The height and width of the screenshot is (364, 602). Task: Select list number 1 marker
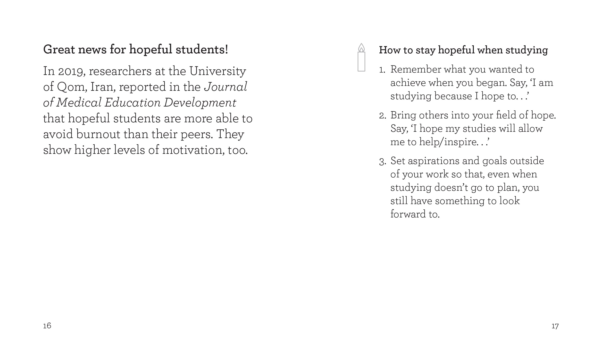pyautogui.click(x=382, y=70)
